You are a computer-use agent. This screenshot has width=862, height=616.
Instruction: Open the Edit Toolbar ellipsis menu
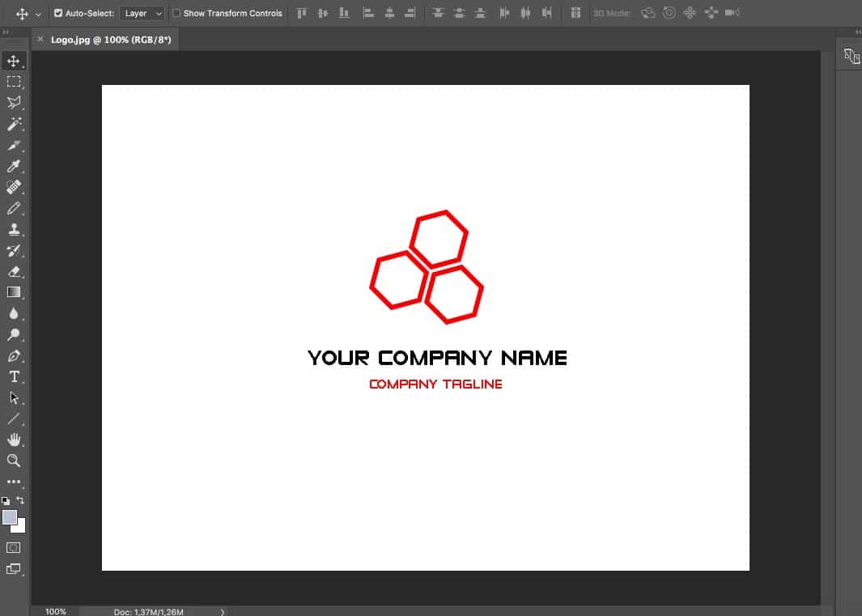pos(14,480)
